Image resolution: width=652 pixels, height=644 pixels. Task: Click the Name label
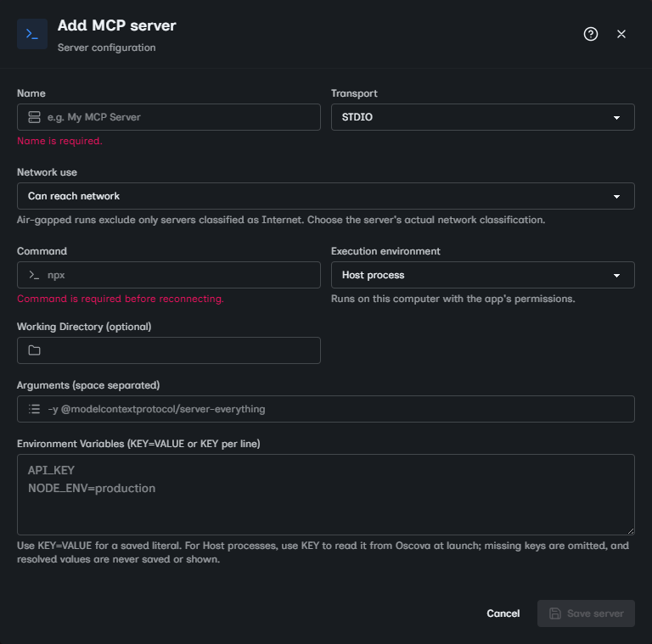pyautogui.click(x=31, y=93)
